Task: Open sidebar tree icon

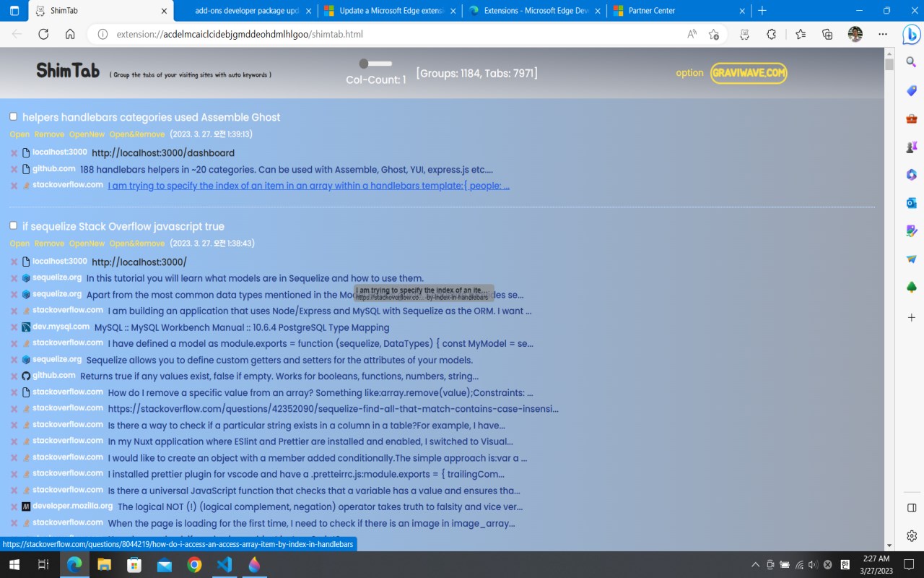Action: point(911,287)
